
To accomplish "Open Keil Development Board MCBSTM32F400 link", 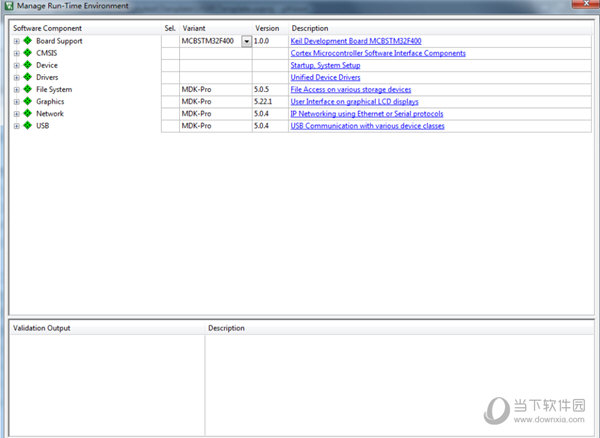I will click(x=356, y=41).
